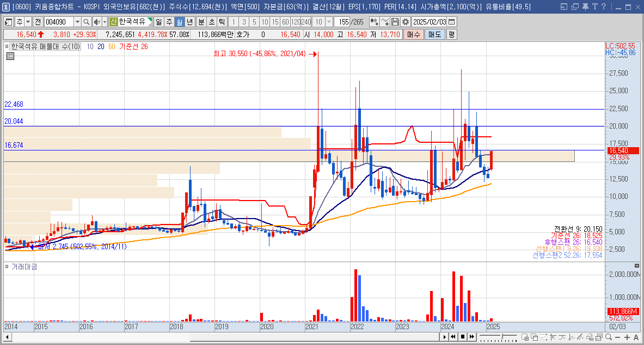Select the 초 second period toggle
This screenshot has height=345, width=644.
point(211,22)
